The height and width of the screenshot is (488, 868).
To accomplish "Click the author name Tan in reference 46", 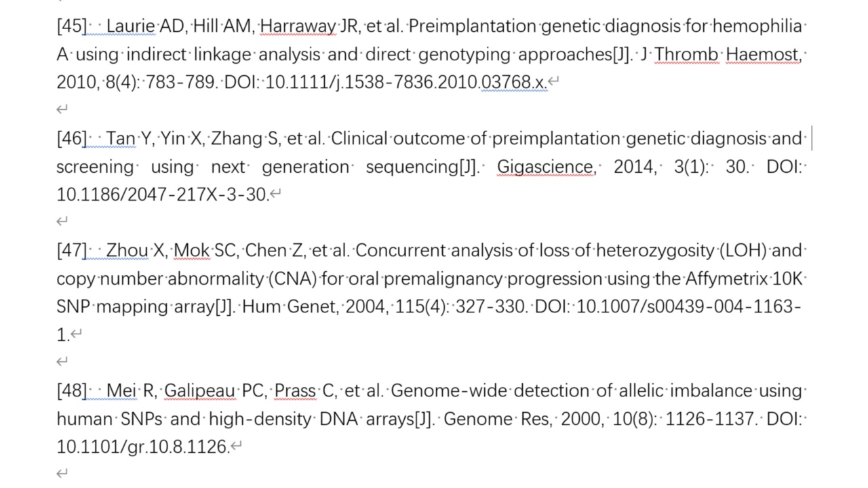I will pyautogui.click(x=121, y=139).
